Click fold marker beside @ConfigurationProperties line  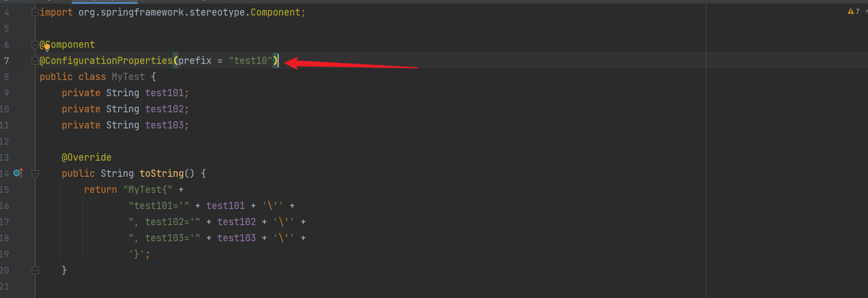(35, 61)
